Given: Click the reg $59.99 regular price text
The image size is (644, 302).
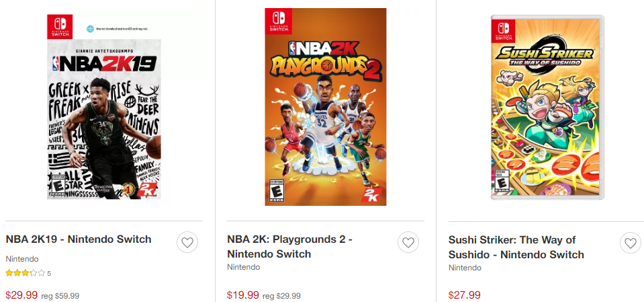Looking at the screenshot, I should 60,295.
